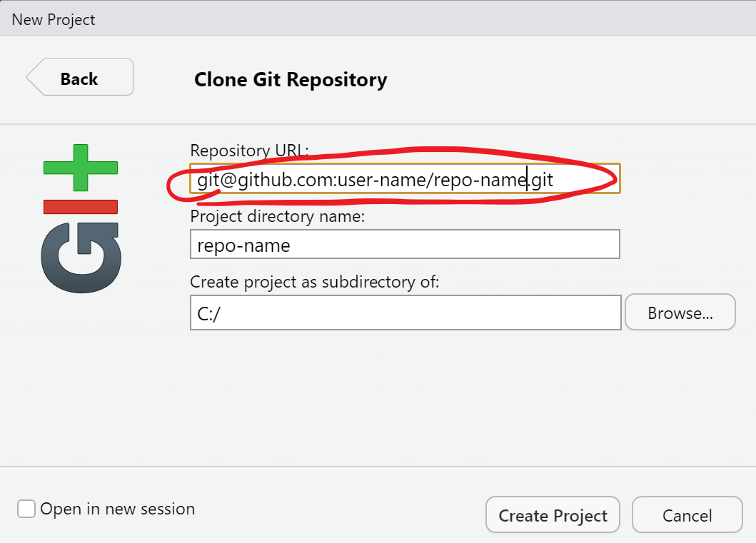Click the 'Project directory name:' label

278,216
